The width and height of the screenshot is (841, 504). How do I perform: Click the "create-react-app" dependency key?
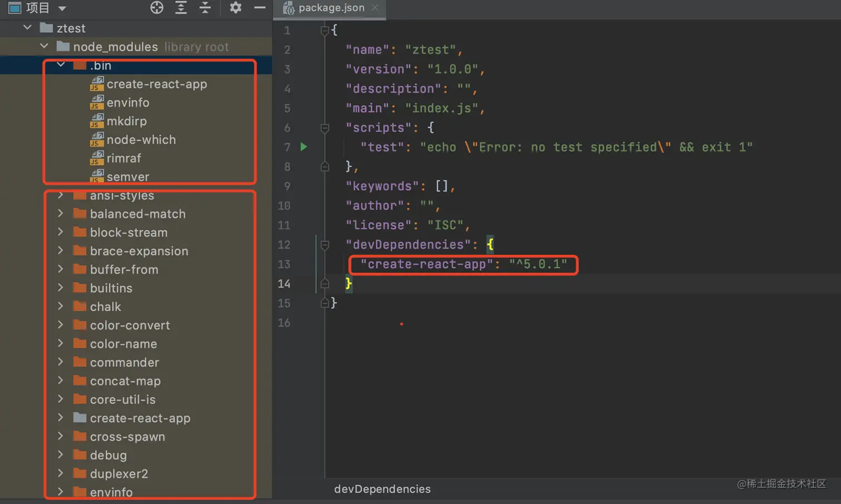tap(427, 264)
